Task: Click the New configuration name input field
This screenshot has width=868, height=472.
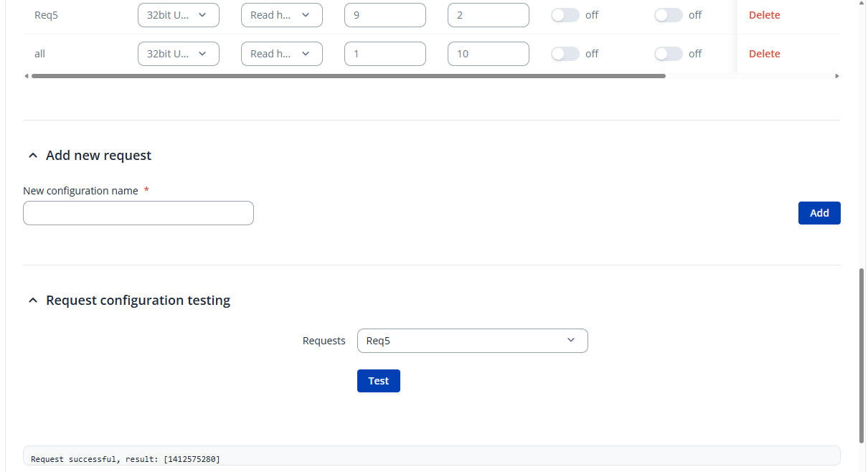Action: pos(138,213)
